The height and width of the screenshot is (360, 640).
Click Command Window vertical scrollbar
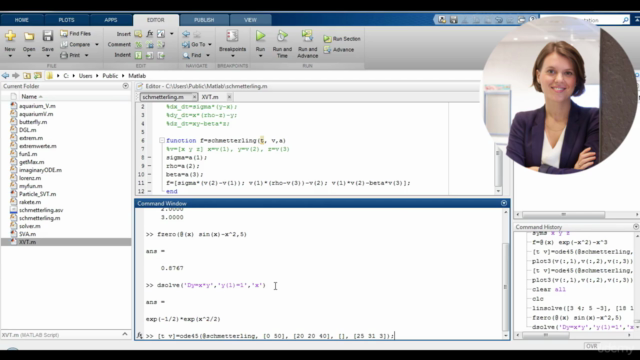click(506, 287)
